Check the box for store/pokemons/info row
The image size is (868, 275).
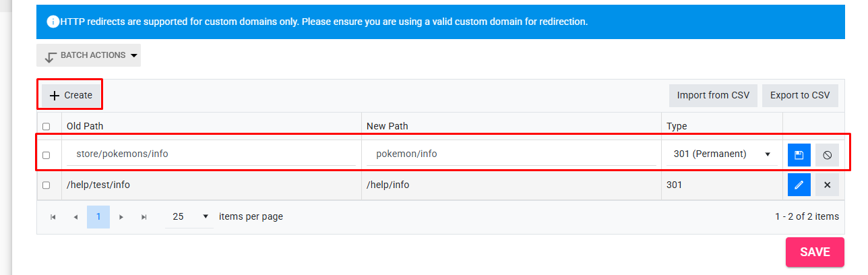[x=46, y=155]
